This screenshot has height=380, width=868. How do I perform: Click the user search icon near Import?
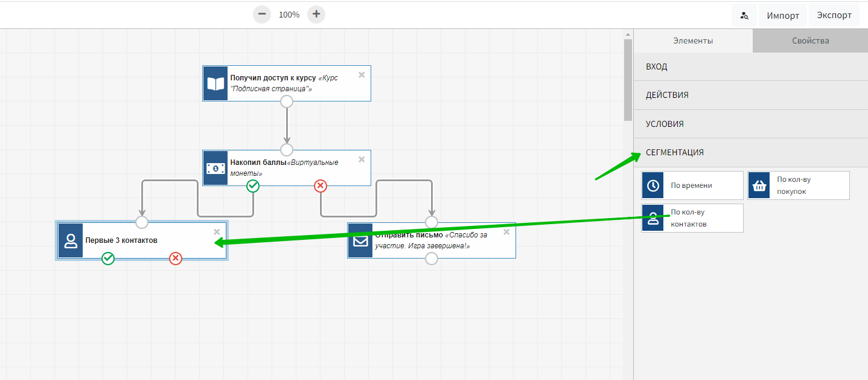pyautogui.click(x=745, y=16)
